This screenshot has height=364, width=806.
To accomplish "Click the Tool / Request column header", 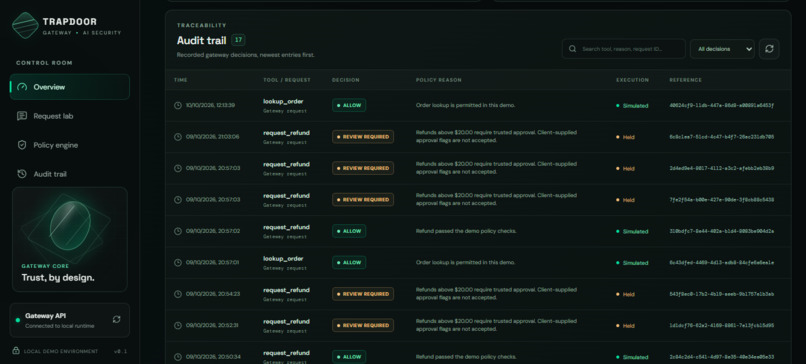I will 287,80.
